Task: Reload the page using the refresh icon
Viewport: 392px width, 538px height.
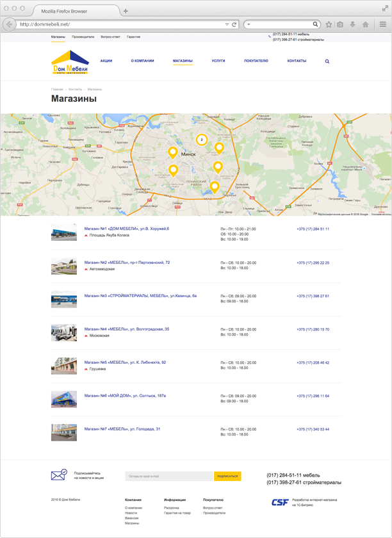Action: [234, 24]
